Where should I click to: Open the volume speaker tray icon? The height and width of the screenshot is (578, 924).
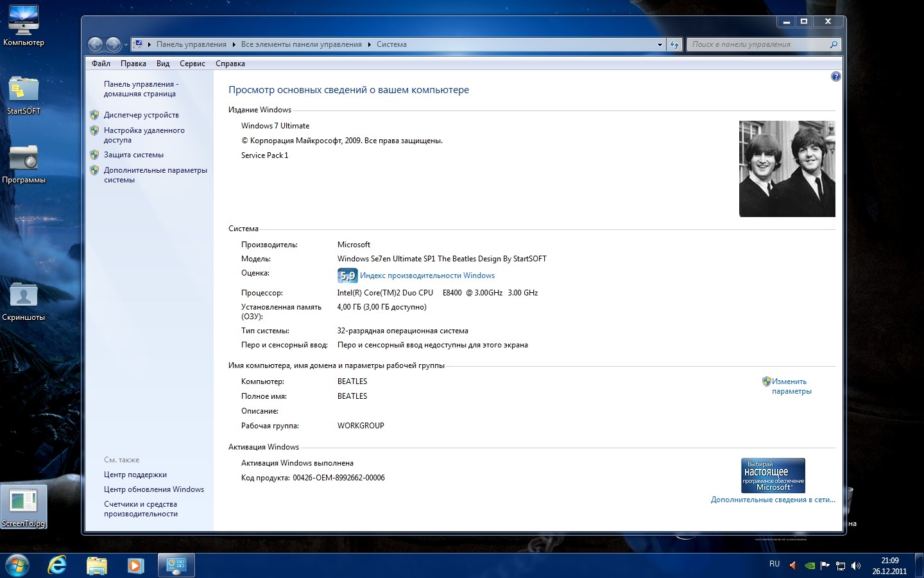click(x=855, y=566)
